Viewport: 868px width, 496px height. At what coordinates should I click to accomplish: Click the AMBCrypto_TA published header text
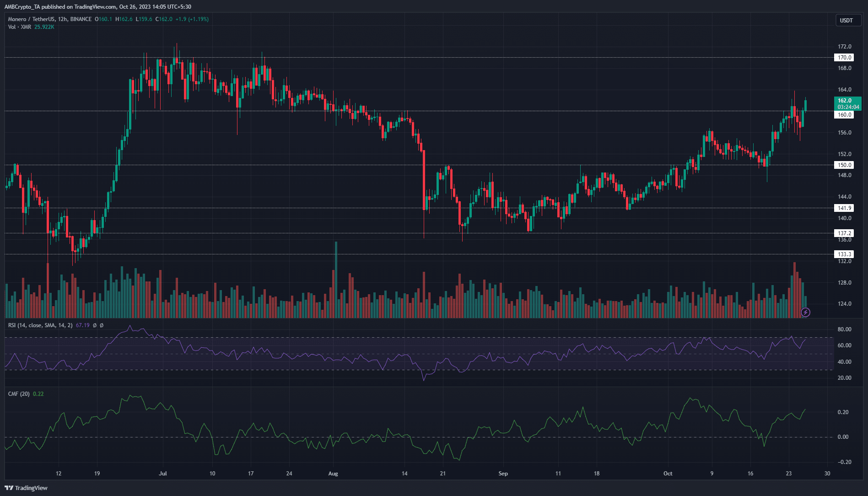(x=97, y=7)
